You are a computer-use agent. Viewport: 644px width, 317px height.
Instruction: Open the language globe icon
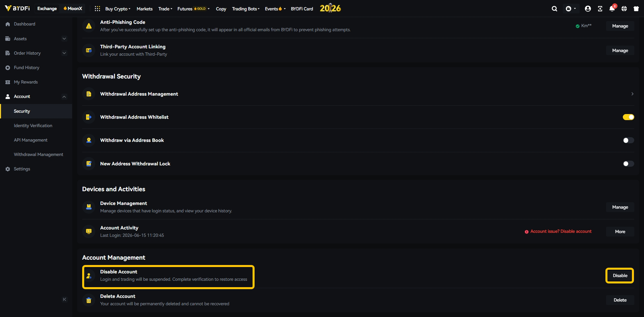click(x=624, y=9)
